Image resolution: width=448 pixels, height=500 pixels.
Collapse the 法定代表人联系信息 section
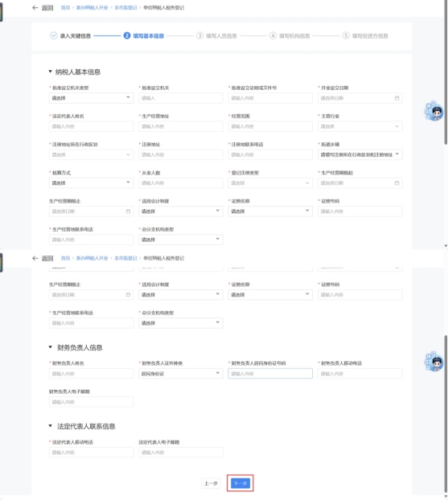click(50, 426)
